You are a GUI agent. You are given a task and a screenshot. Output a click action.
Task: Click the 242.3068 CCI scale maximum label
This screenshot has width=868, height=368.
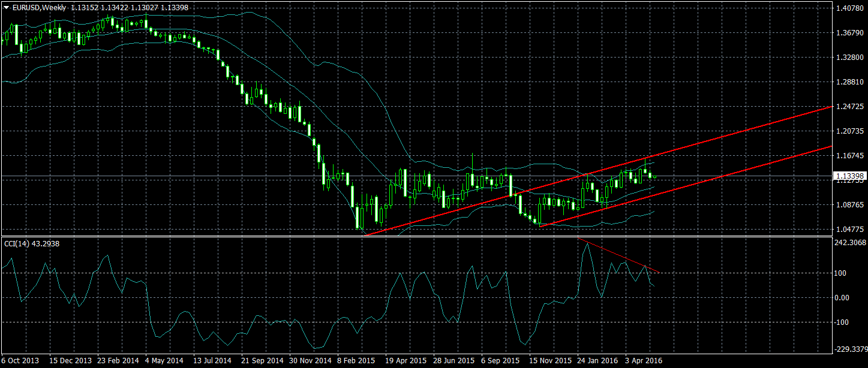coord(850,243)
